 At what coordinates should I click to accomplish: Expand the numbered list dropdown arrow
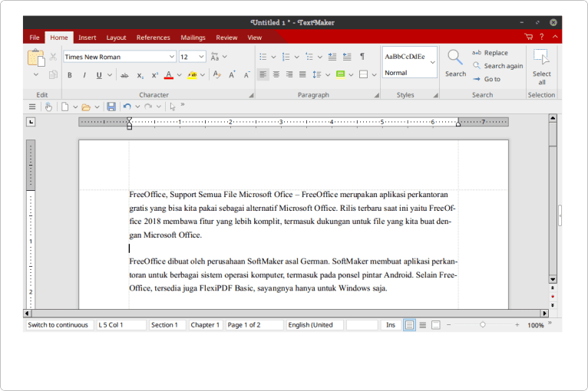[296, 57]
